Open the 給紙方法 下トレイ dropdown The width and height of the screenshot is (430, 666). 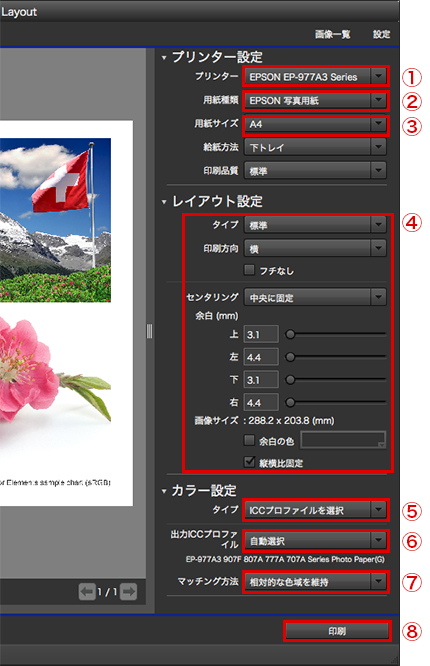pos(315,147)
